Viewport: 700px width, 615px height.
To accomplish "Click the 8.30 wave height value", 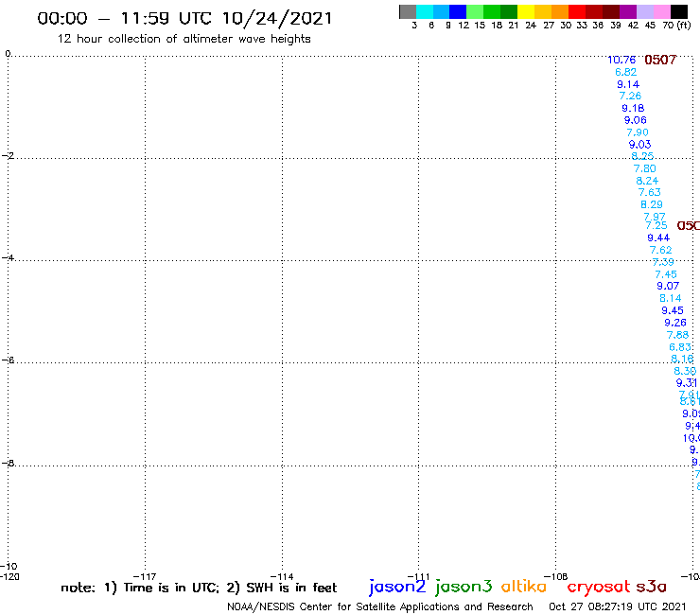I will coord(685,371).
